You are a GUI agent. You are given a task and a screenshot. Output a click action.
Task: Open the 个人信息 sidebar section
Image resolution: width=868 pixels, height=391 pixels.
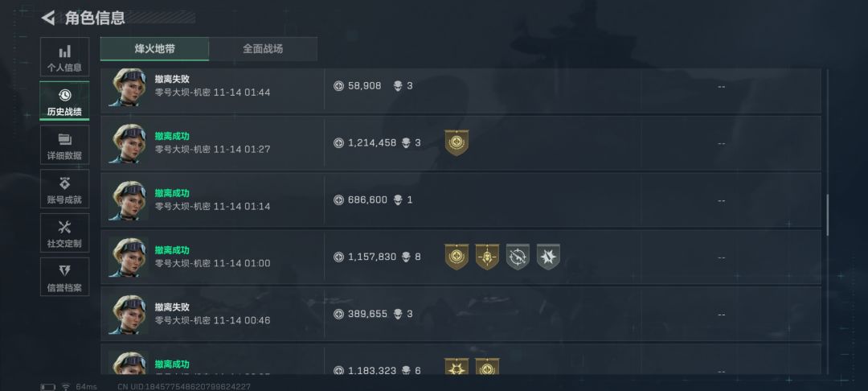[64, 58]
